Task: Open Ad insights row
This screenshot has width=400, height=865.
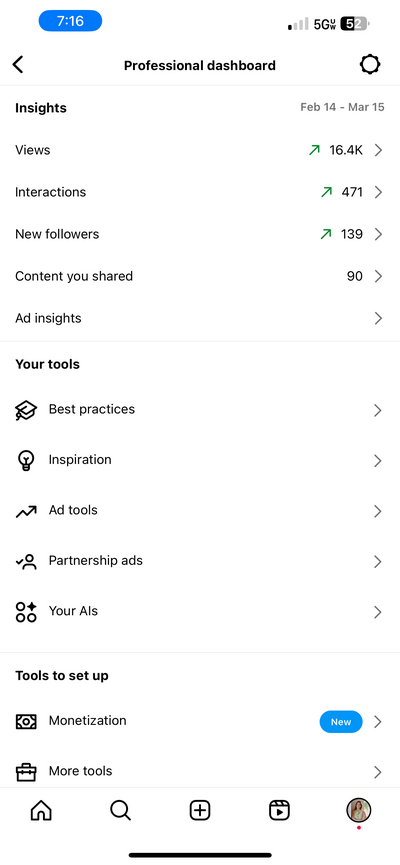Action: 200,318
